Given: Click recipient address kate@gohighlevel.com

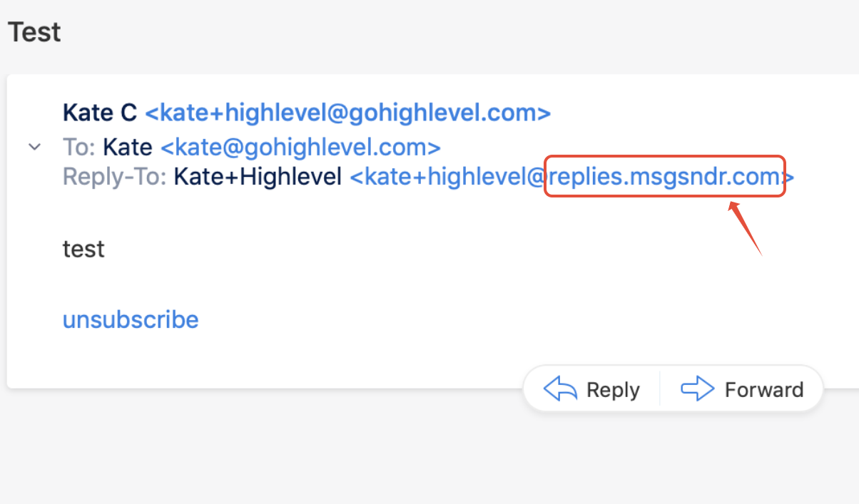Looking at the screenshot, I should (x=300, y=148).
